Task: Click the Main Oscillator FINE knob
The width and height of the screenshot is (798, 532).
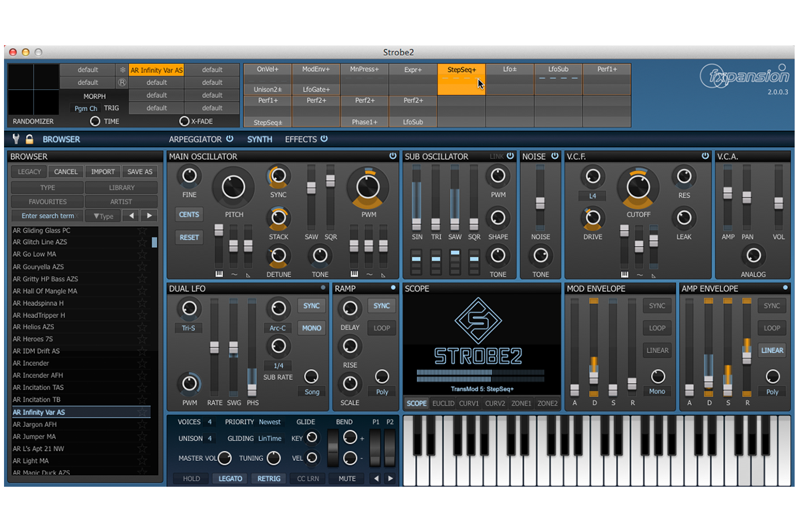Action: click(190, 176)
